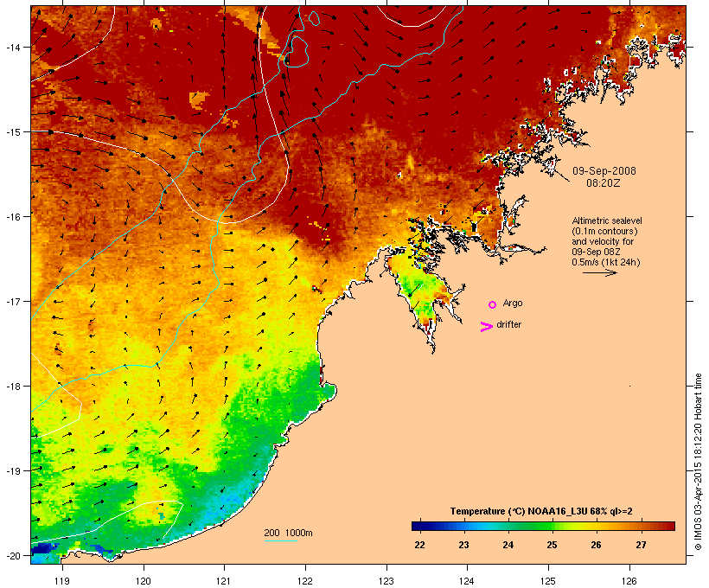Viewport: 709px width, 588px height.
Task: Click the '200 1000m' bathymetry label
Action: (x=288, y=533)
